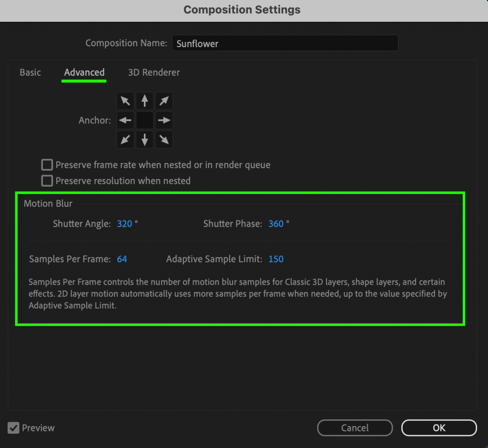This screenshot has height=448, width=488.
Task: Uncheck the Preview checkbox
Action: (x=14, y=428)
